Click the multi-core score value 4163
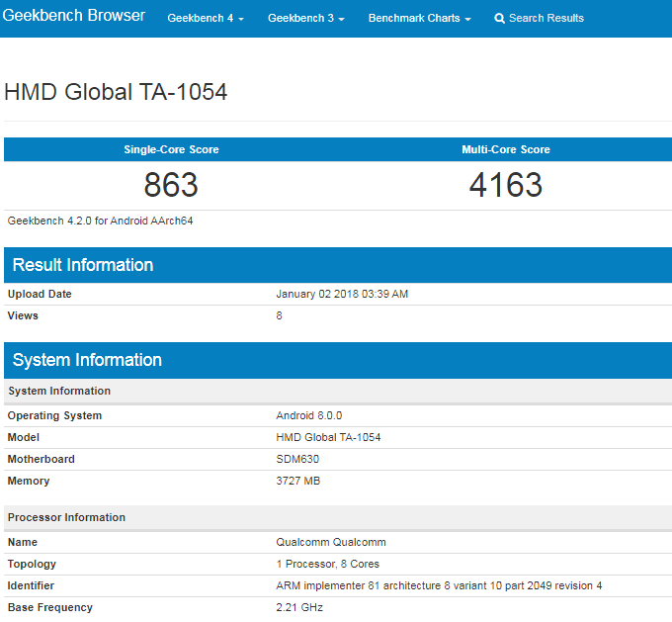The image size is (672, 622). (506, 185)
